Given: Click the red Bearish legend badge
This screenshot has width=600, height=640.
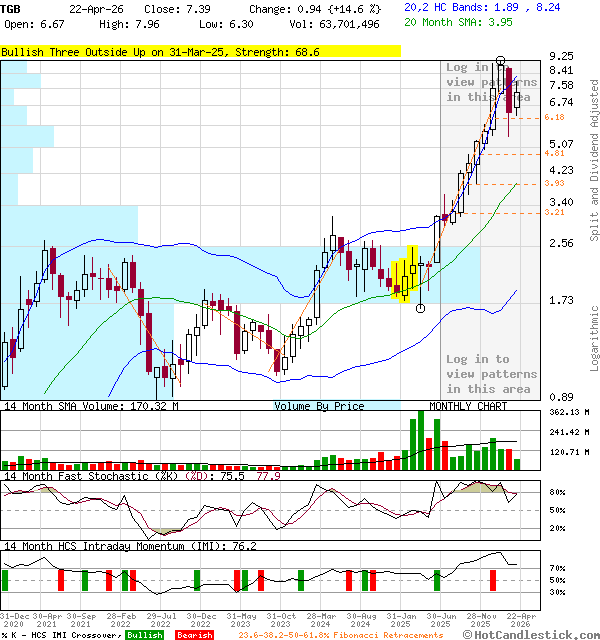Looking at the screenshot, I should [193, 635].
